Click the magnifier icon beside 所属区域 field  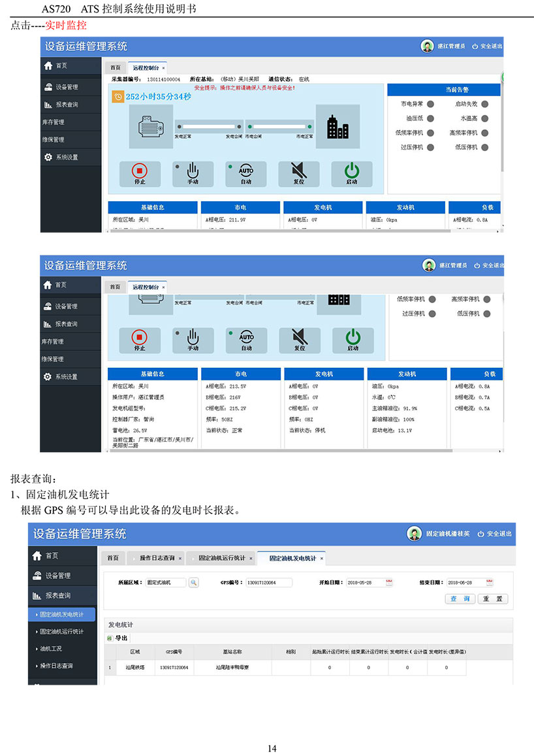194,582
